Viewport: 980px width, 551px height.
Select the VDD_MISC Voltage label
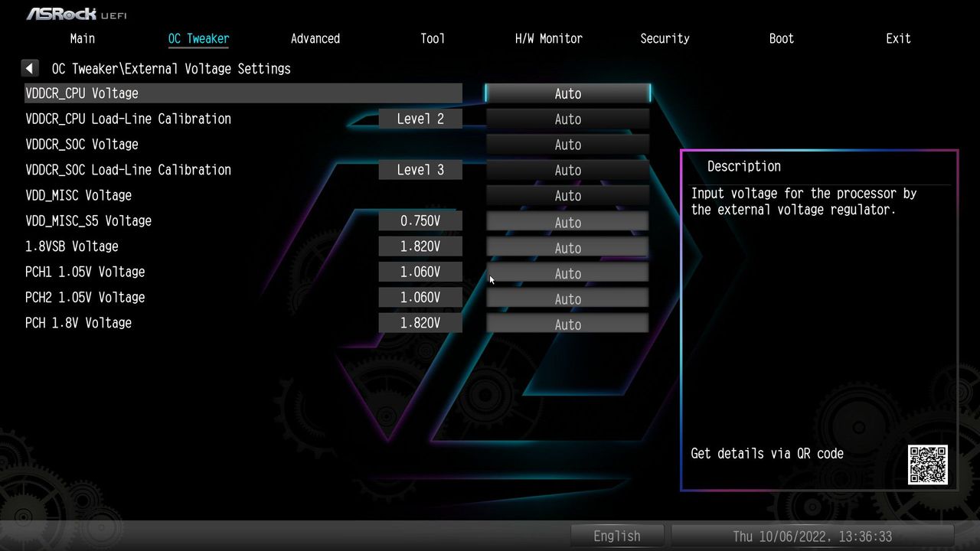click(x=78, y=195)
